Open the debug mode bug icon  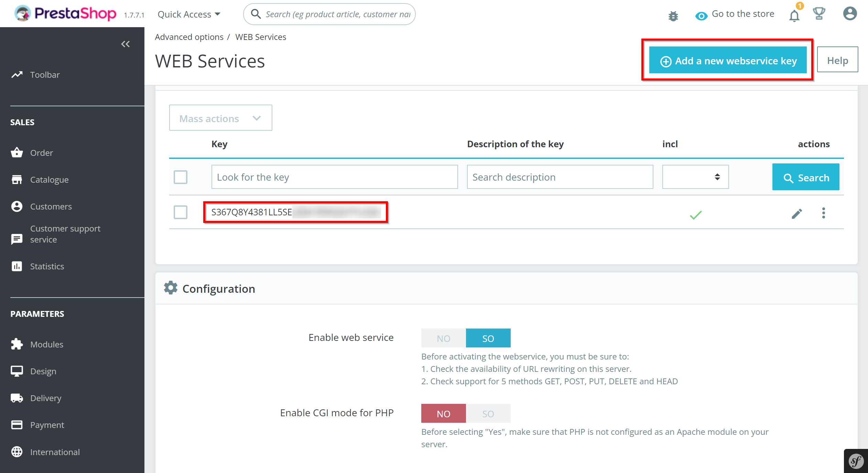click(x=673, y=15)
